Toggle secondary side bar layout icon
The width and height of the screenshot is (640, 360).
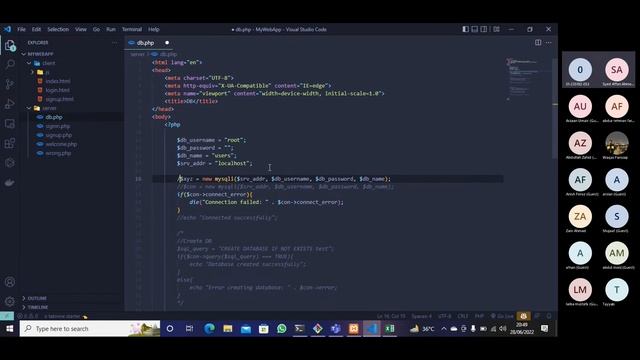tap(484, 29)
